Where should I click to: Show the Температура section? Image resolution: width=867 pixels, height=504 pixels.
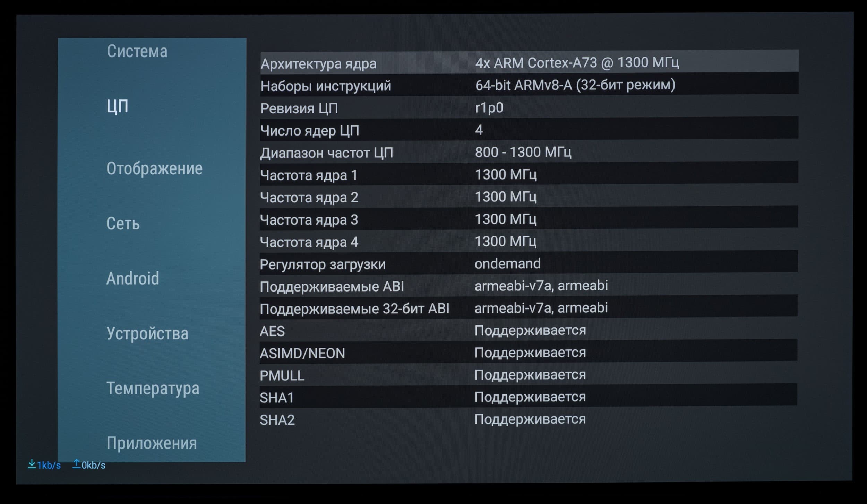click(x=153, y=388)
